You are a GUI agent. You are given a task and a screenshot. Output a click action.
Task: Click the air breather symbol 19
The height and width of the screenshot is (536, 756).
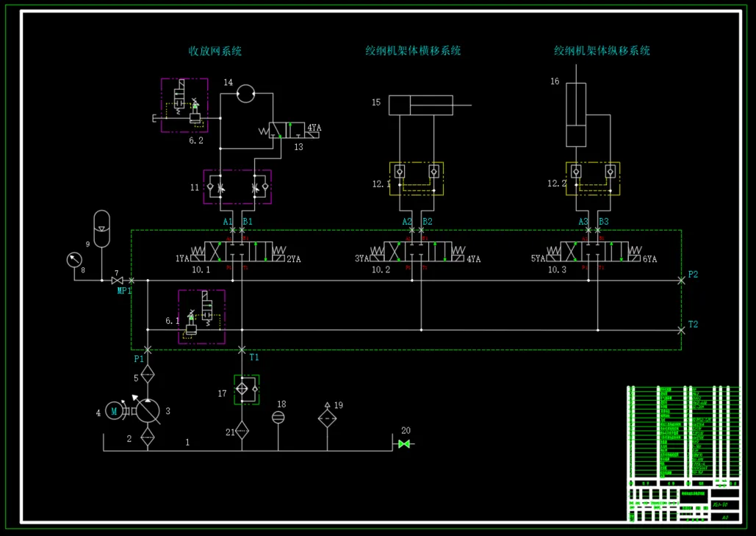point(328,416)
